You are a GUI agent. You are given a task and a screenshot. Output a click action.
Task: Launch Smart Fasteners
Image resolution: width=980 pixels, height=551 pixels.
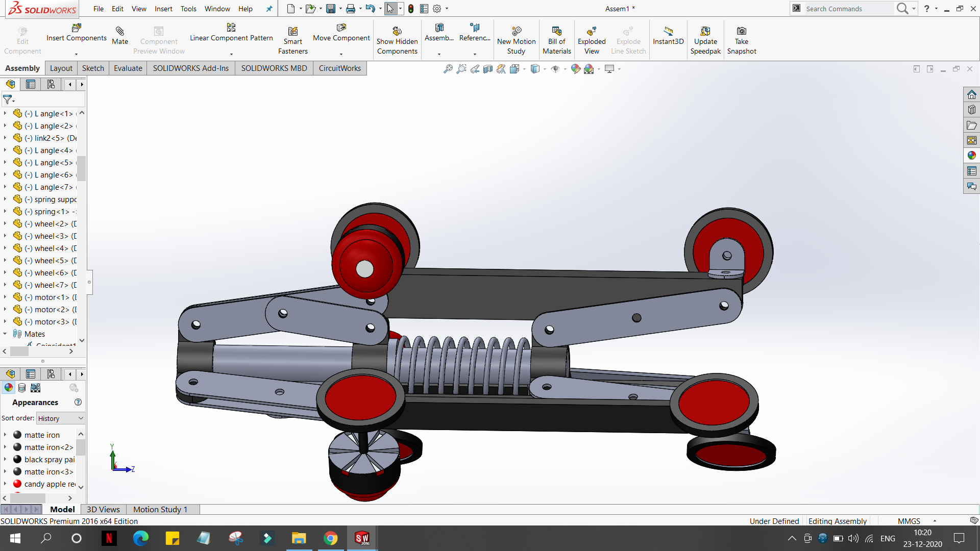[x=293, y=40]
